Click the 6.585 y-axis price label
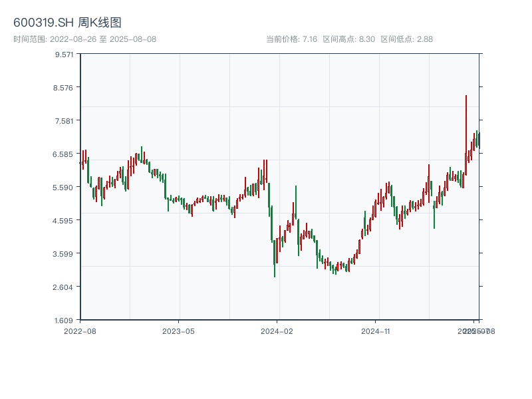 [65, 154]
